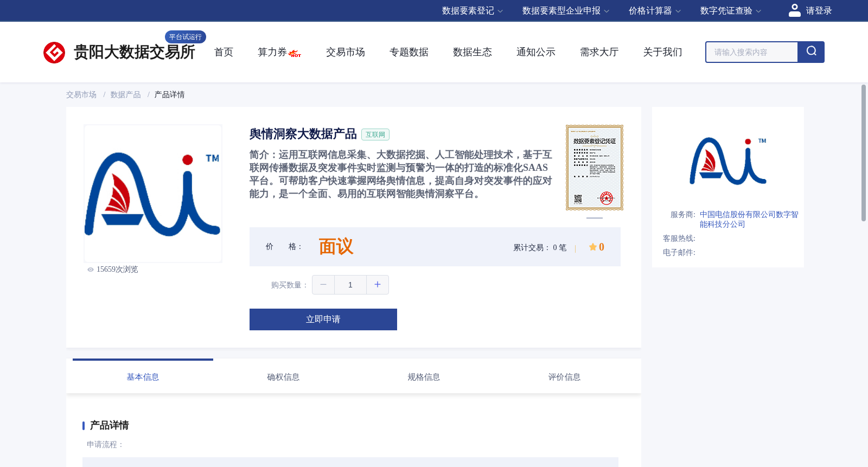This screenshot has height=467, width=868.
Task: Click the favorite star icon
Action: coord(593,247)
